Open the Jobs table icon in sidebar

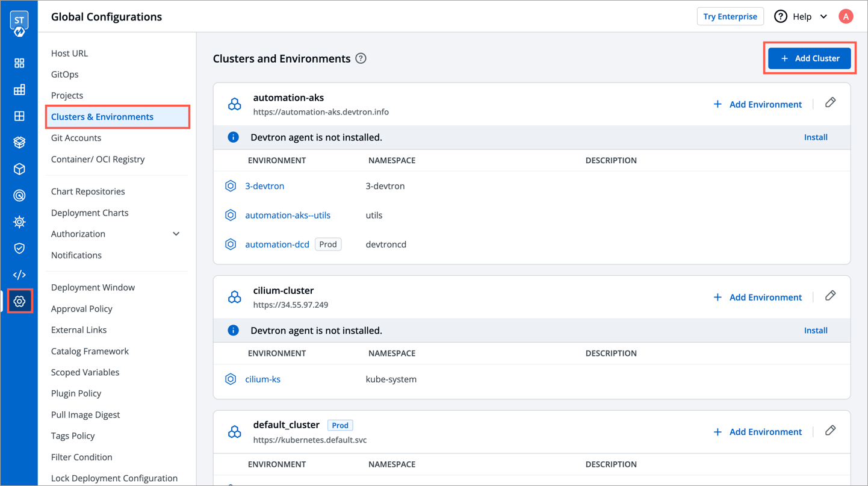pyautogui.click(x=19, y=90)
